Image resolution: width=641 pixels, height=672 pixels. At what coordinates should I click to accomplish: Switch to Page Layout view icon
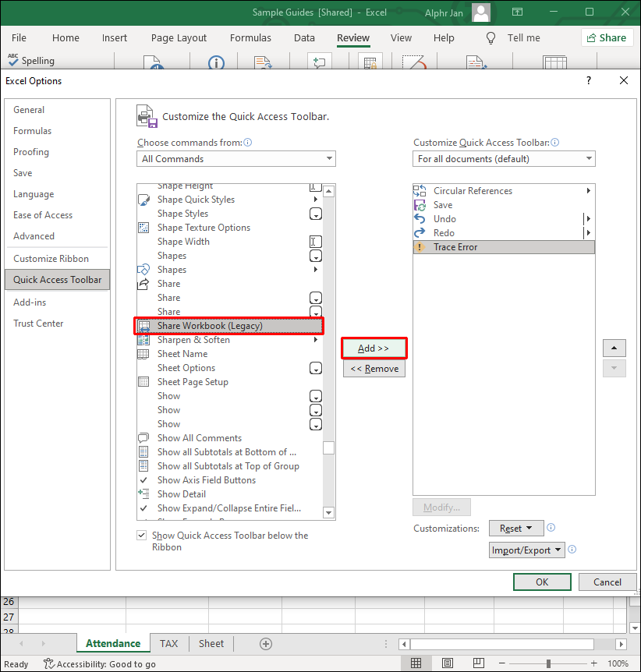447,663
